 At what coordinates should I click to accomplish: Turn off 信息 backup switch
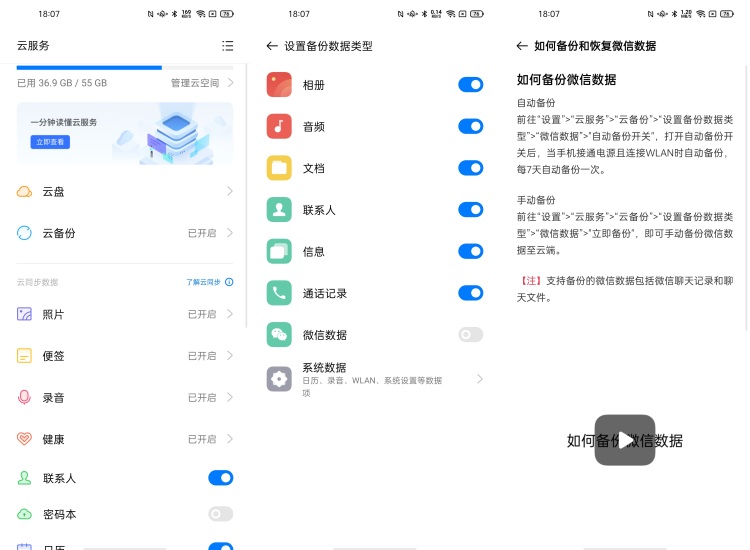click(x=471, y=251)
